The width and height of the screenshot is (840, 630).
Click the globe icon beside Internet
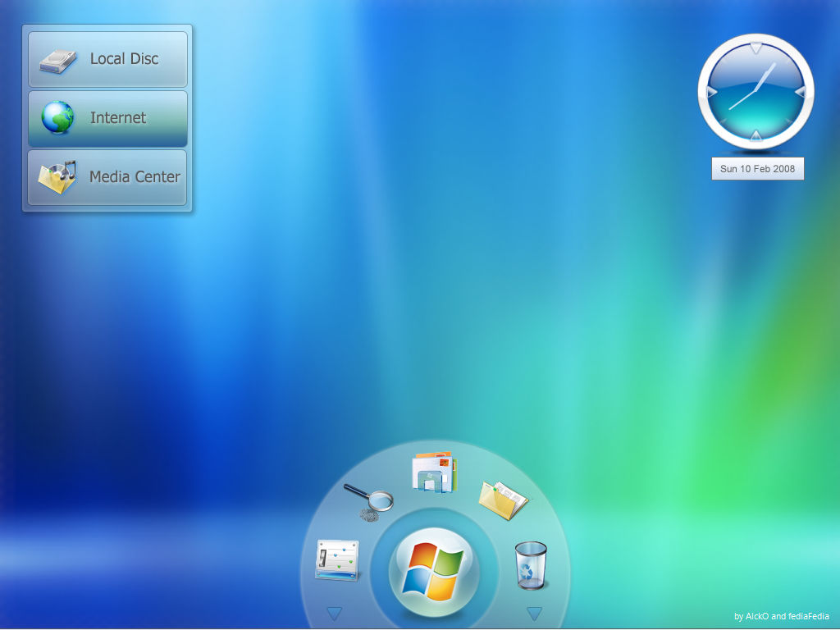(x=57, y=117)
